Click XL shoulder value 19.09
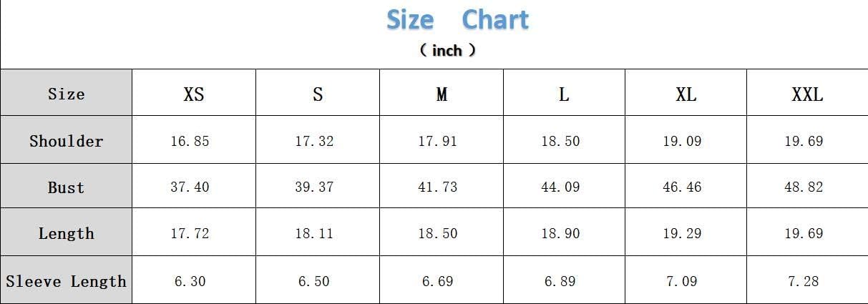 click(682, 141)
